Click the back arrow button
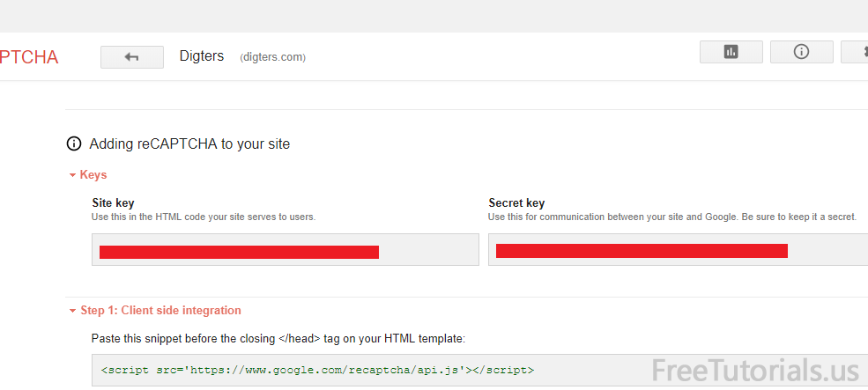 coord(132,56)
